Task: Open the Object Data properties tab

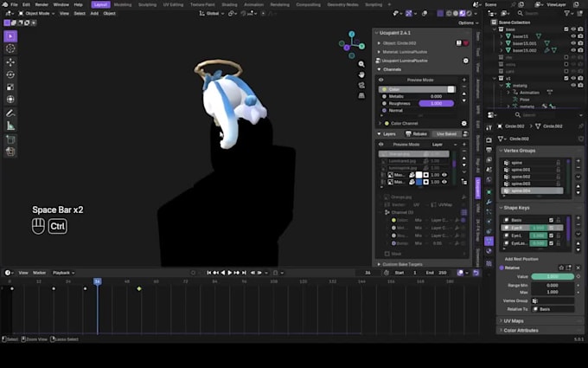Action: coord(489,241)
